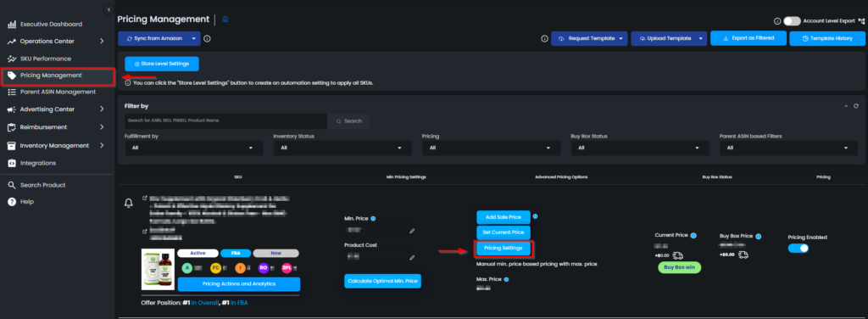
Task: Open Executive Dashboard in sidebar
Action: (51, 25)
